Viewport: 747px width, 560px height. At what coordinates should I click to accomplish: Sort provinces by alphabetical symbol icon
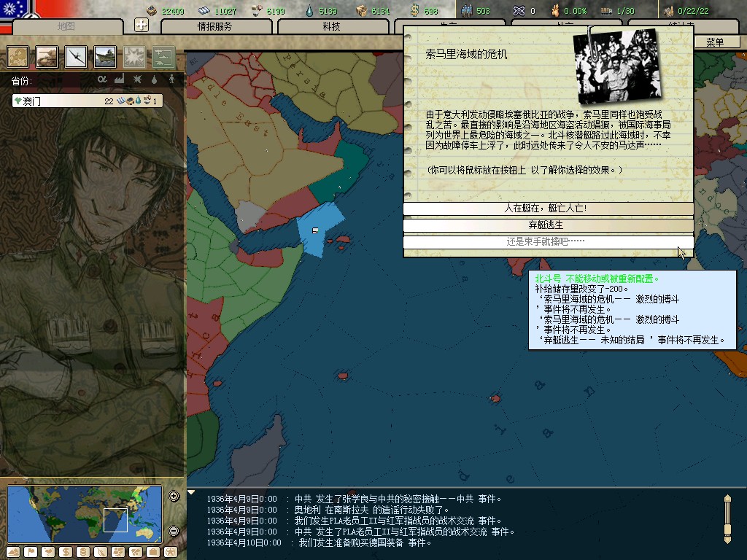coord(102,79)
